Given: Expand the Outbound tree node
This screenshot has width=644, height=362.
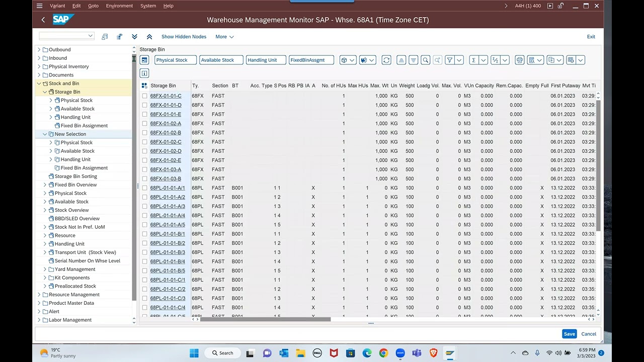Looking at the screenshot, I should [39, 50].
